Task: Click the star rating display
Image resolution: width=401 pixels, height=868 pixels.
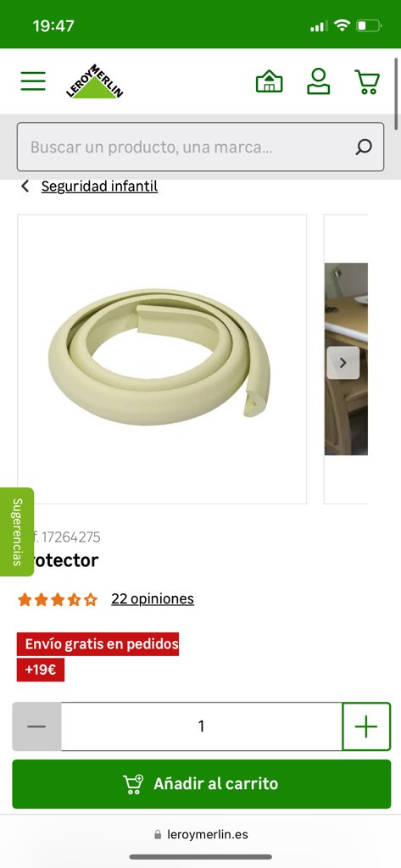Action: pos(58,599)
